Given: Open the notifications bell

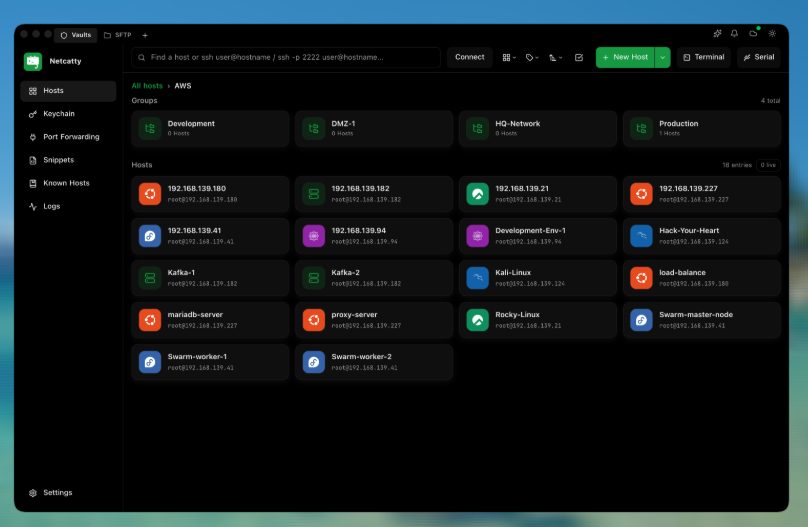Looking at the screenshot, I should click(x=734, y=33).
